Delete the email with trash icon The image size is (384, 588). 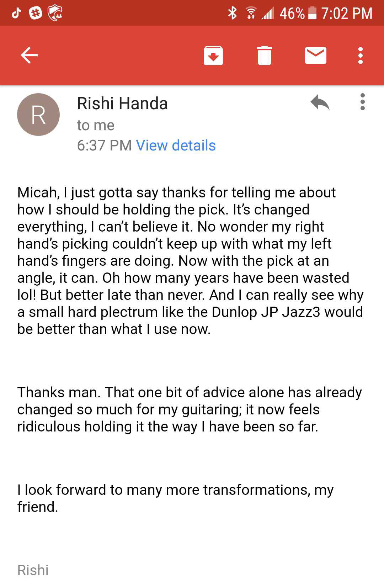point(264,55)
